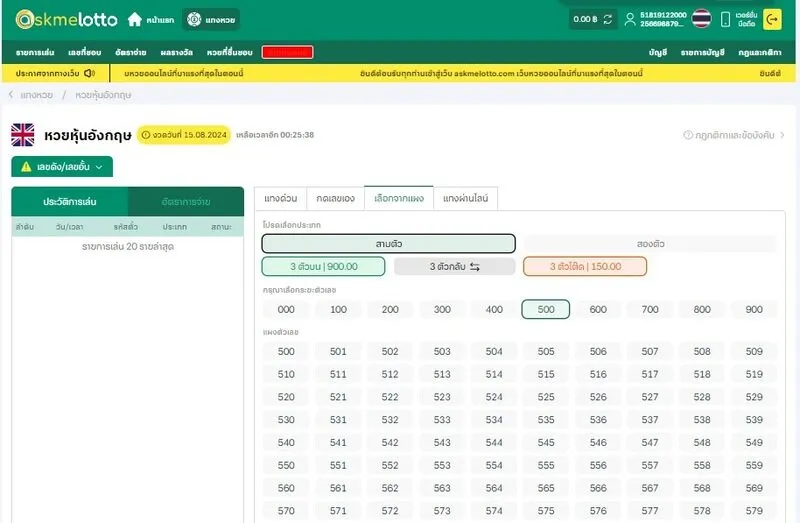The image size is (800, 523).
Task: Open the แทงหวย lottery wheel icon
Action: pos(192,19)
